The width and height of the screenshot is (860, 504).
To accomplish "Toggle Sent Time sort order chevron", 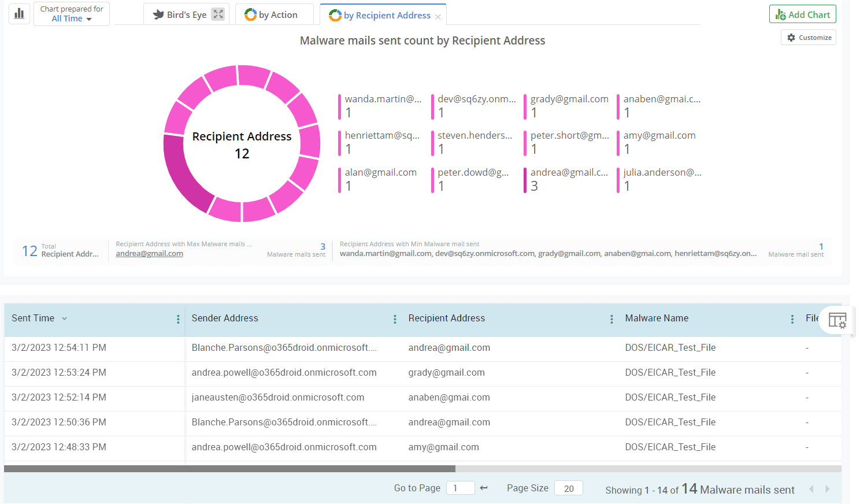I will coord(65,318).
